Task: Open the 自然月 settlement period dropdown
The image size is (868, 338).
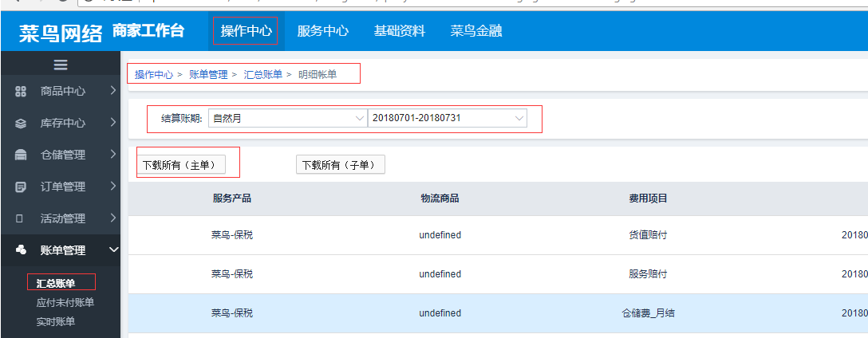Action: tap(287, 118)
